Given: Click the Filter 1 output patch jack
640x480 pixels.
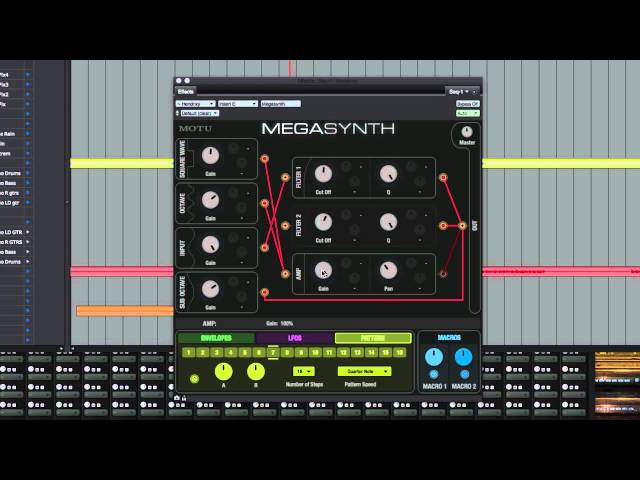Looking at the screenshot, I should point(443,177).
